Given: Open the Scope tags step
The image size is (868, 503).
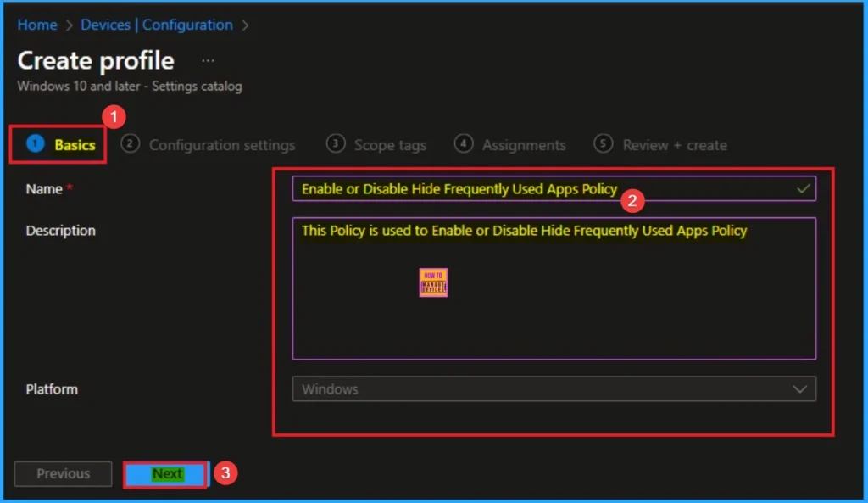Looking at the screenshot, I should [376, 144].
